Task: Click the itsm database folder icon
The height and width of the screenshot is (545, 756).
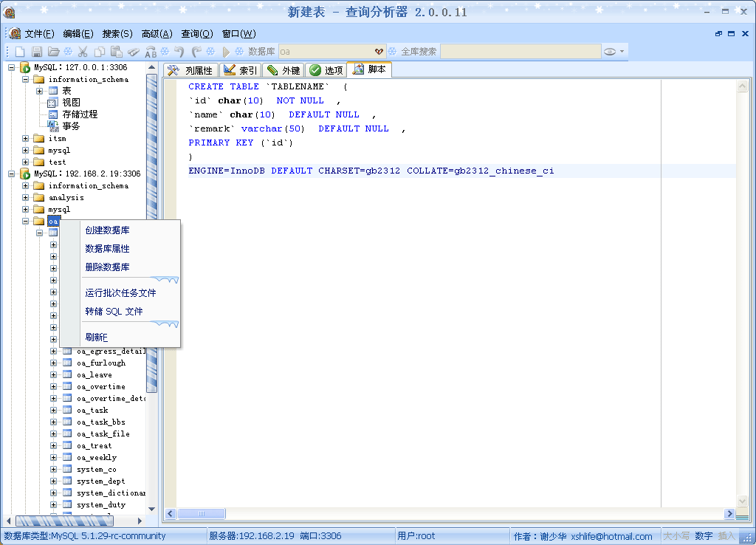Action: click(38, 138)
